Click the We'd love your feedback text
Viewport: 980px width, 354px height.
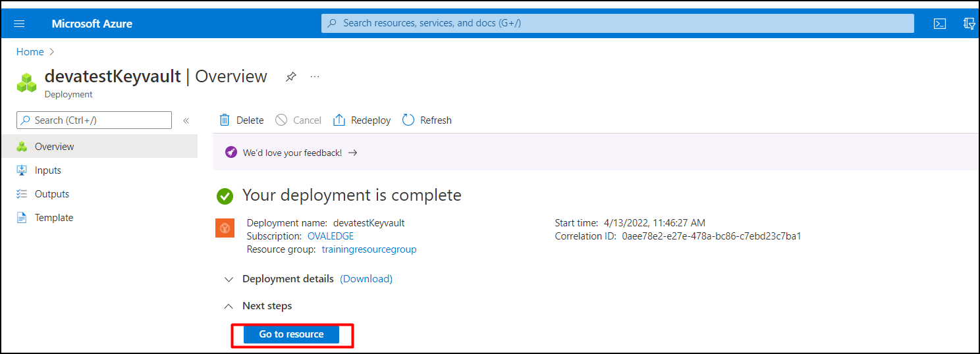[292, 153]
